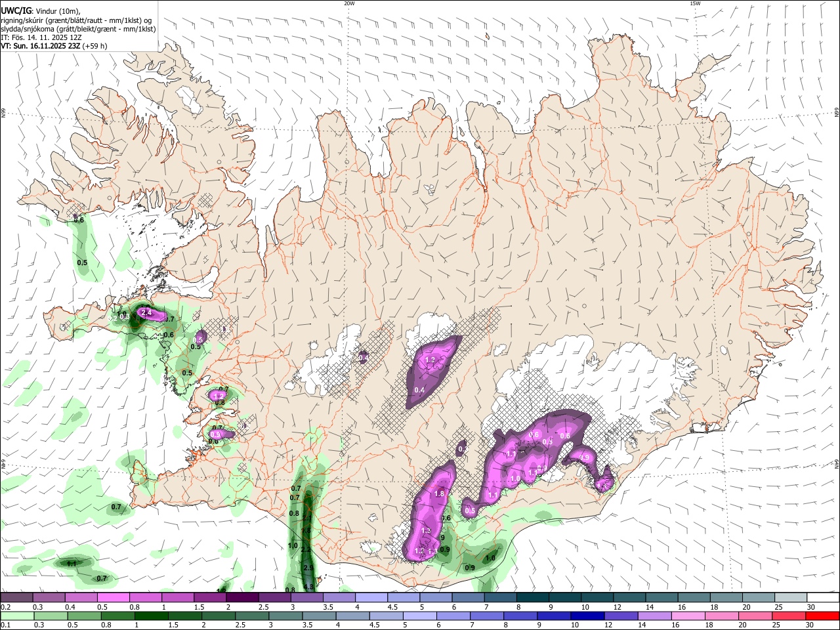840x630 pixels.
Task: Click the white top-row swatch after 30
Action: tap(823, 597)
